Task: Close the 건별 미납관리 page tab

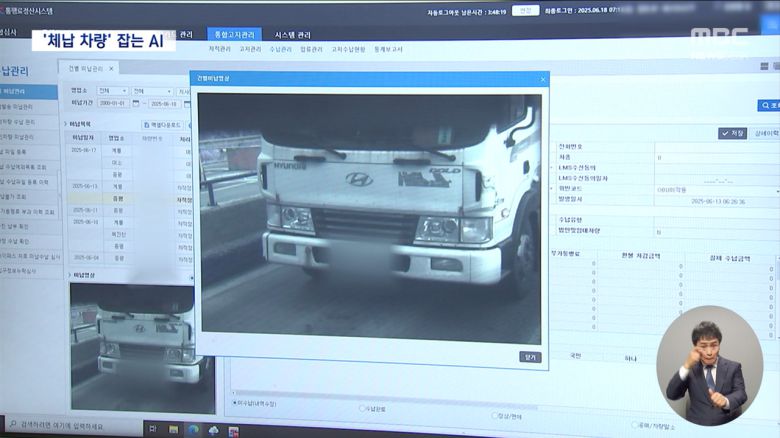Action: click(111, 68)
